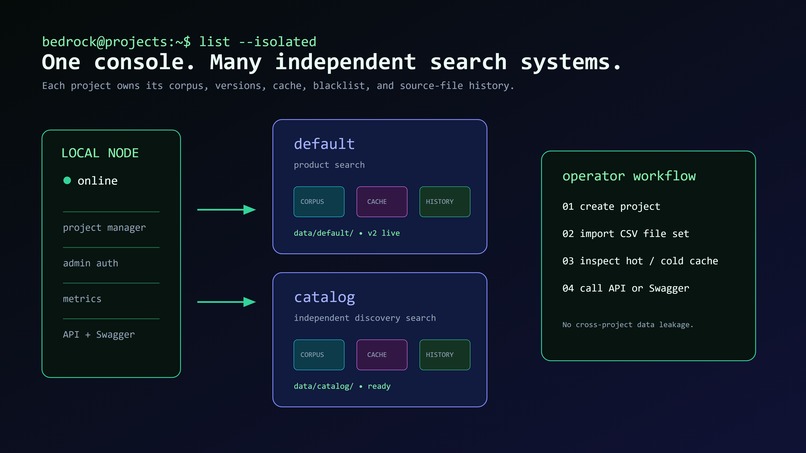Select admin auth in LOCAL NODE
The height and width of the screenshot is (453, 806).
90,263
